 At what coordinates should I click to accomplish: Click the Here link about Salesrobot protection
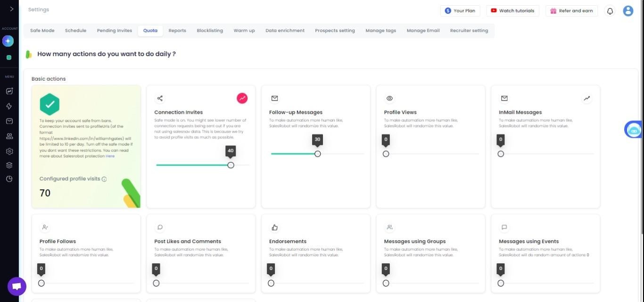point(109,156)
